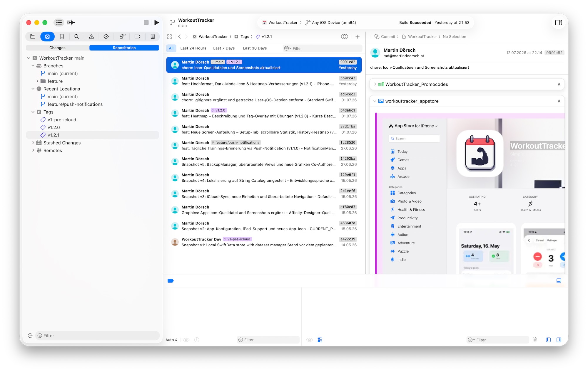Select commit a422c39 Snapshot v1
This screenshot has height=372, width=588.
264,242
